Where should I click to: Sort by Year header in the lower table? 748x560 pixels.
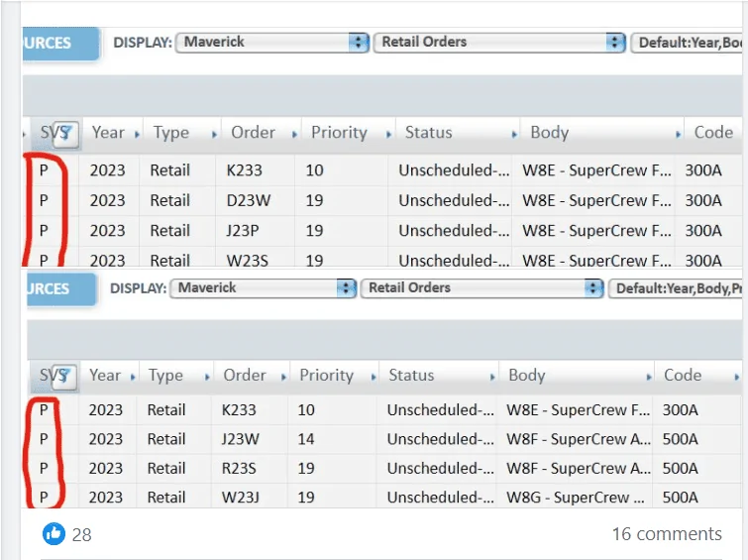[104, 376]
